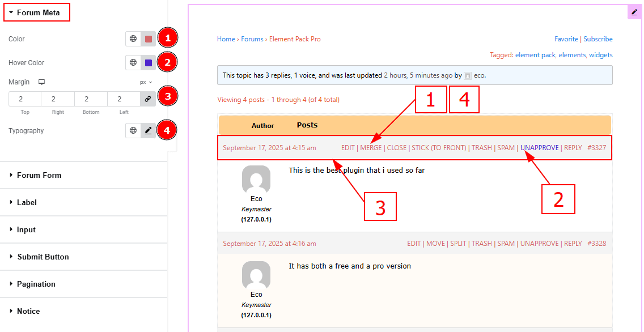
Task: Click 'This is the best plugin' post text
Action: tap(357, 170)
